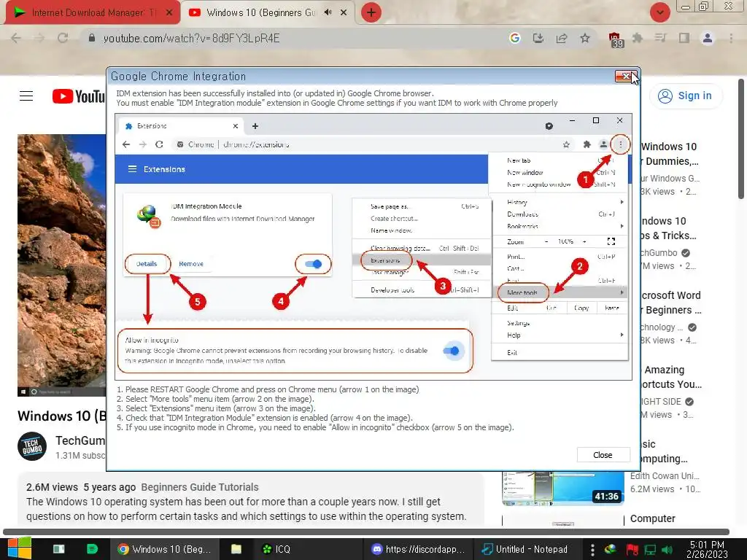Image resolution: width=747 pixels, height=560 pixels.
Task: Click instruction line "5. If you use incognito mode"
Action: [315, 427]
